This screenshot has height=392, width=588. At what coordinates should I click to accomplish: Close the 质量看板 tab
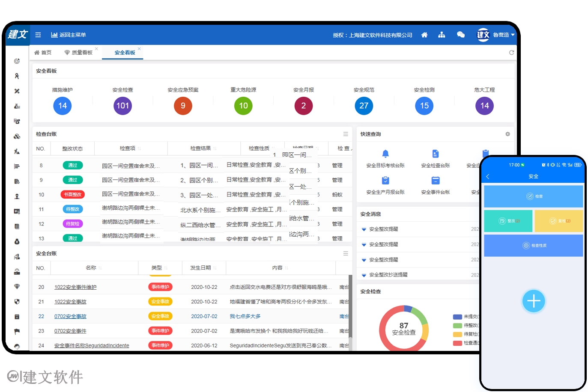[96, 49]
